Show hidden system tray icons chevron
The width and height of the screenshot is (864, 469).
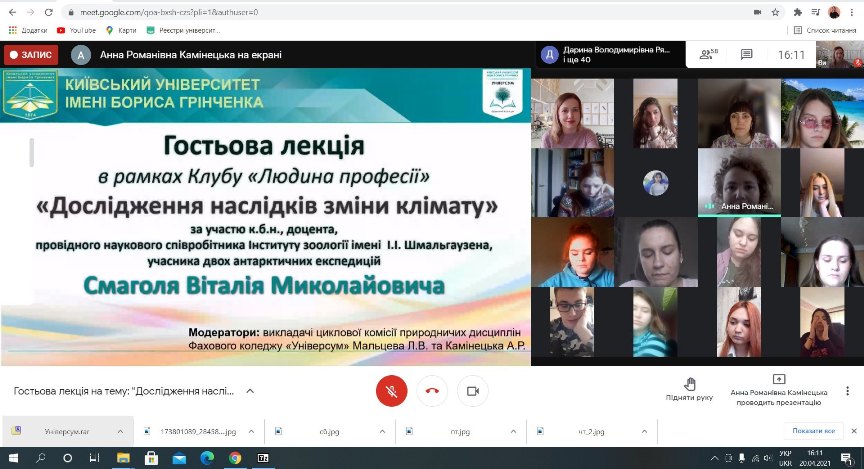pyautogui.click(x=715, y=458)
